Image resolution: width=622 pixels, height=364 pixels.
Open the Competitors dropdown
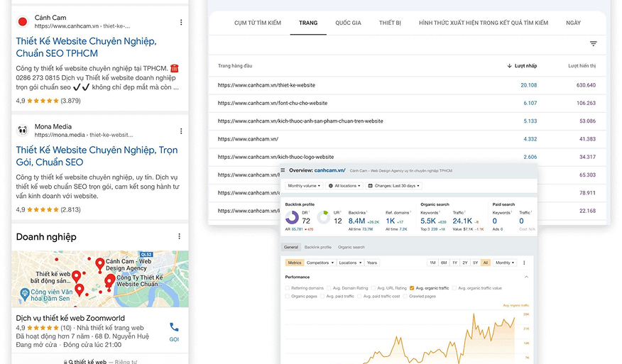(320, 263)
